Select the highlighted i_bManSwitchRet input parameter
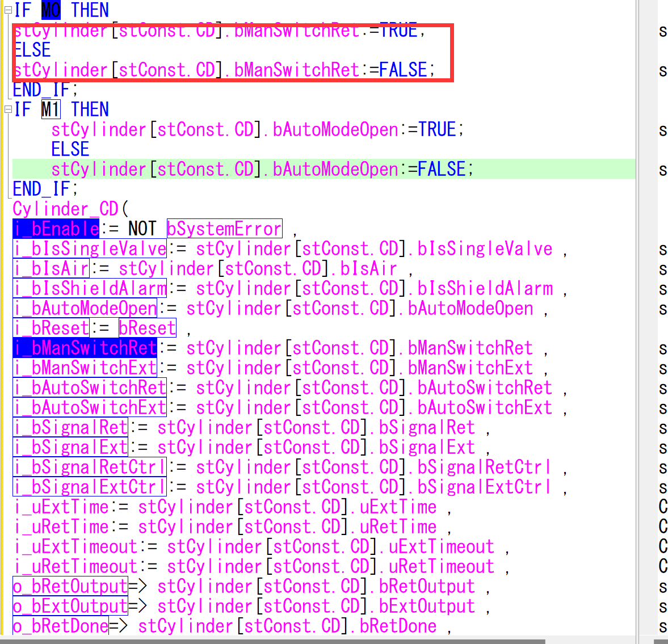 click(85, 348)
